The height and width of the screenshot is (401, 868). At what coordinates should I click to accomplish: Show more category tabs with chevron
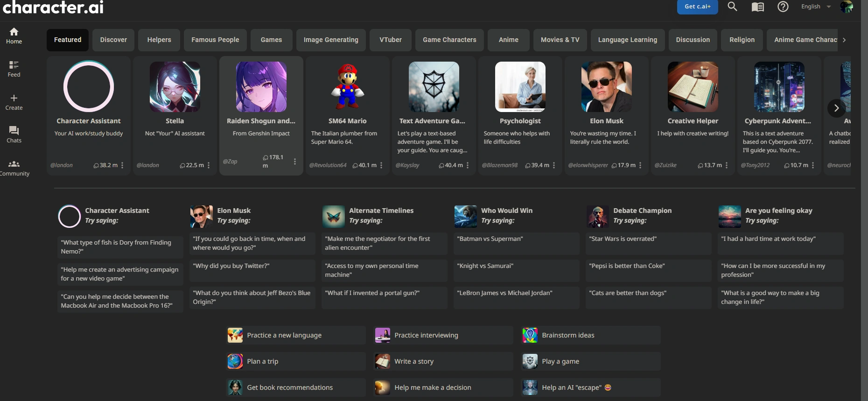click(844, 40)
